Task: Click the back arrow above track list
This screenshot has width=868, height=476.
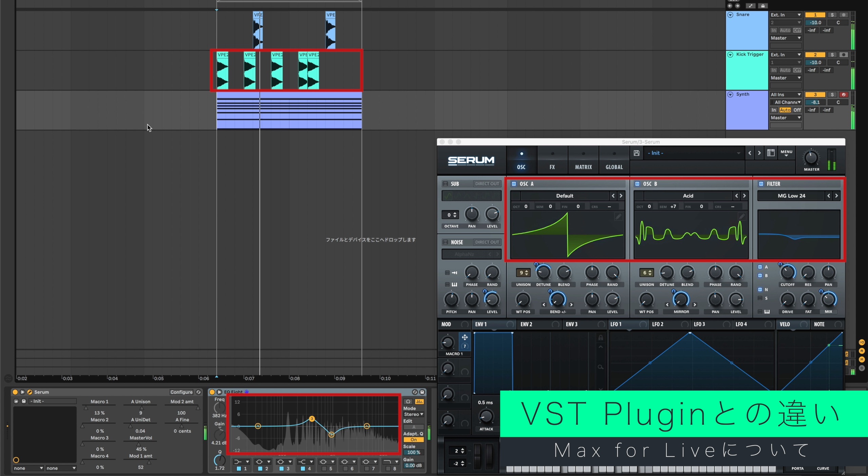Action: (x=730, y=6)
